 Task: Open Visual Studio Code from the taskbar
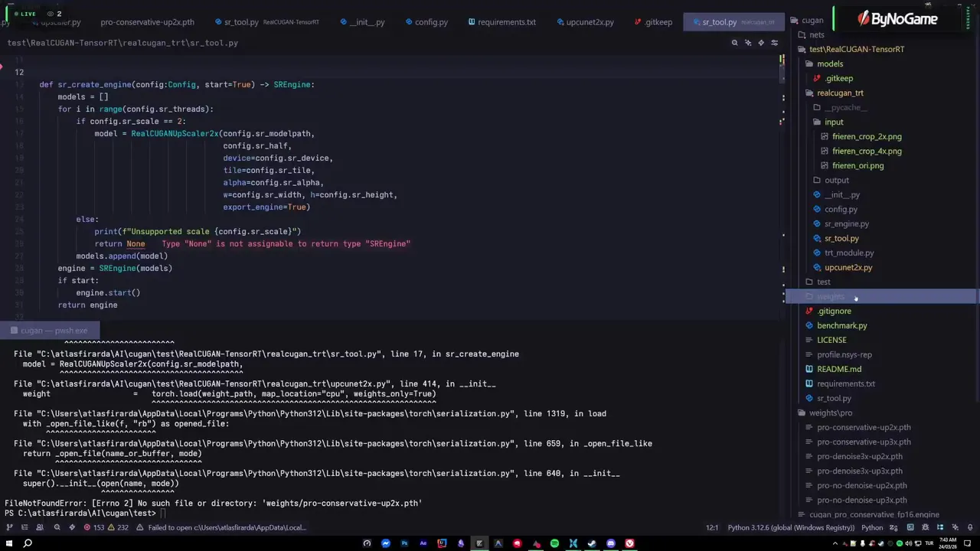573,543
